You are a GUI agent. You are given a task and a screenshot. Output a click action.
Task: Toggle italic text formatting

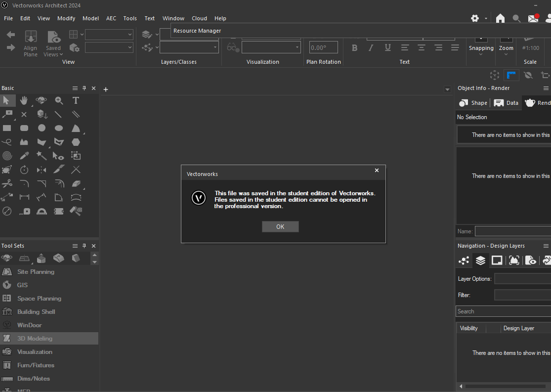tap(371, 47)
